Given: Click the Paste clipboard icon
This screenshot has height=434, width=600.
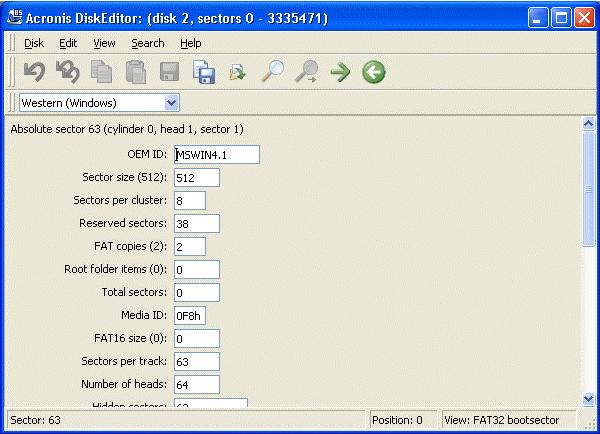Looking at the screenshot, I should tap(136, 72).
